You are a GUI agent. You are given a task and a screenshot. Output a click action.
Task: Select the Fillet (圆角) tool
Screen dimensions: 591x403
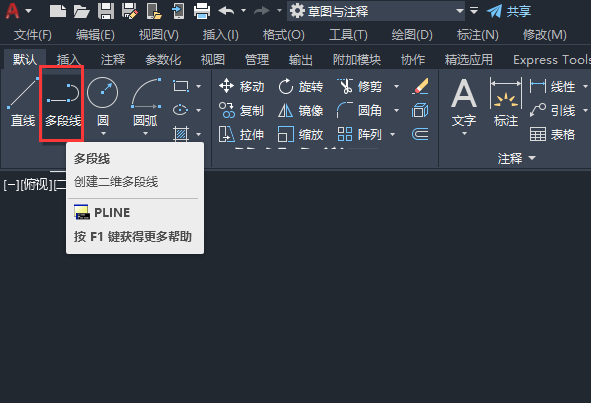coord(360,110)
